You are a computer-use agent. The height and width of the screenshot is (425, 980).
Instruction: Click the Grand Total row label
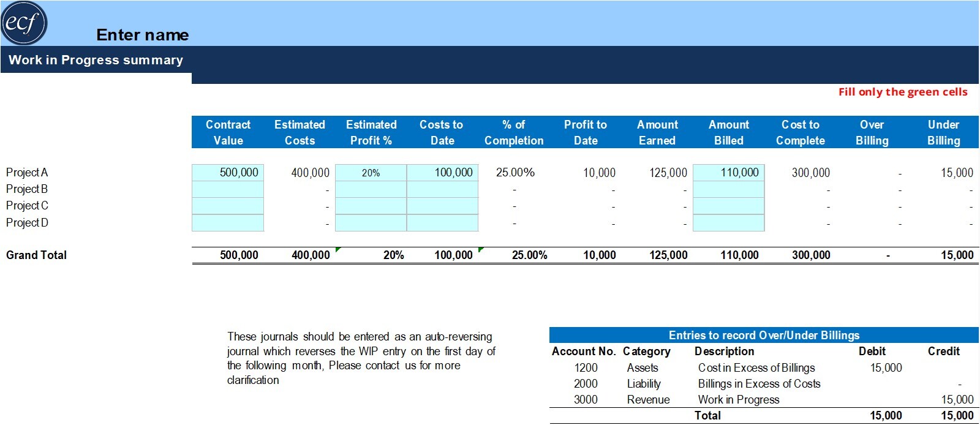click(x=36, y=255)
